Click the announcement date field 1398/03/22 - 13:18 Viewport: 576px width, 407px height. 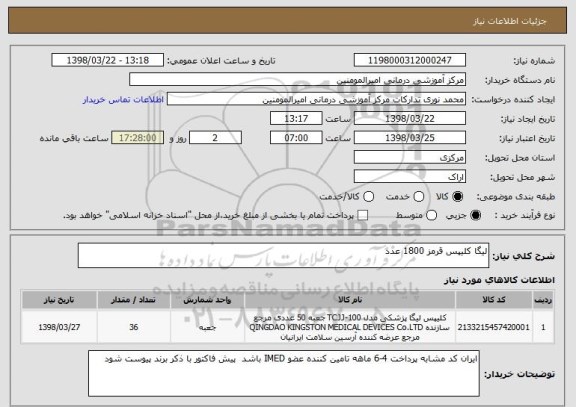tap(108, 60)
